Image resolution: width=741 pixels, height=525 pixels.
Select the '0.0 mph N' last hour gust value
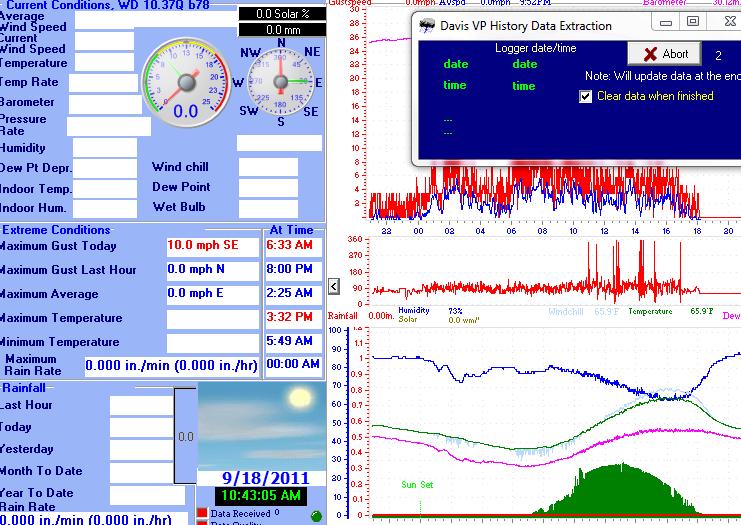point(213,269)
